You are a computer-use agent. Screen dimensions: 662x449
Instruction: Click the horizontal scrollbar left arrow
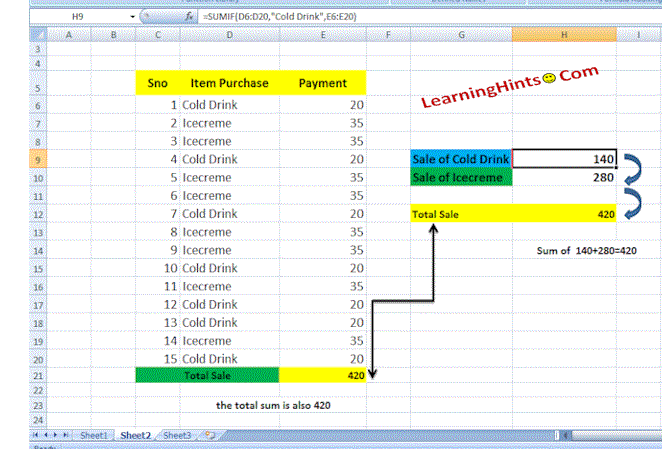click(x=565, y=435)
